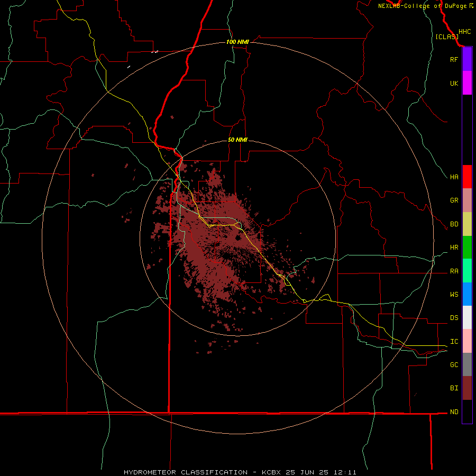Click the '50 NMI' range ring label
The image size is (476, 476).
[237, 140]
